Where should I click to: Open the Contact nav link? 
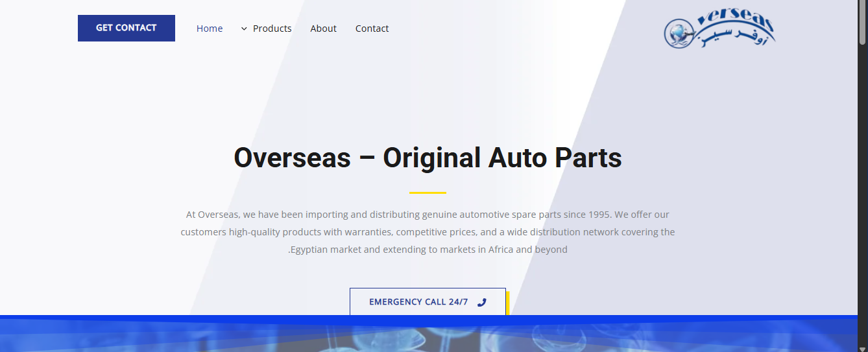(372, 29)
